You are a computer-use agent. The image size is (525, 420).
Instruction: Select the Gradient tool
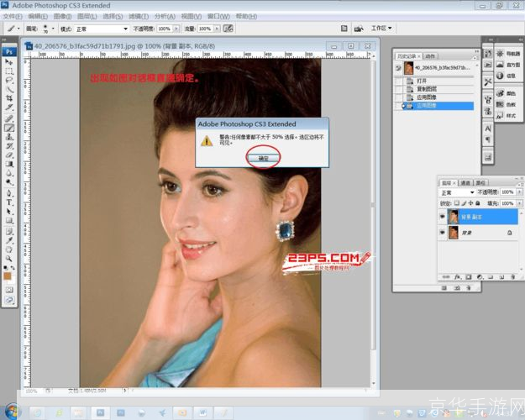9,164
